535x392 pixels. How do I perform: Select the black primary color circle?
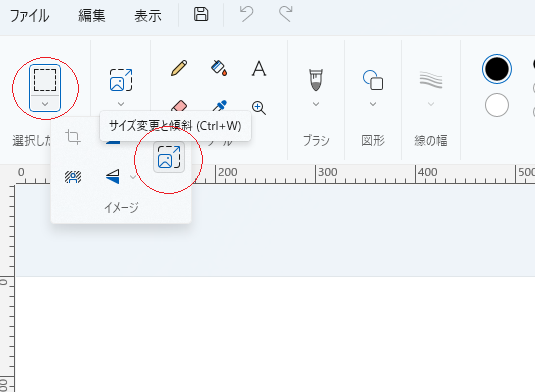tap(497, 69)
